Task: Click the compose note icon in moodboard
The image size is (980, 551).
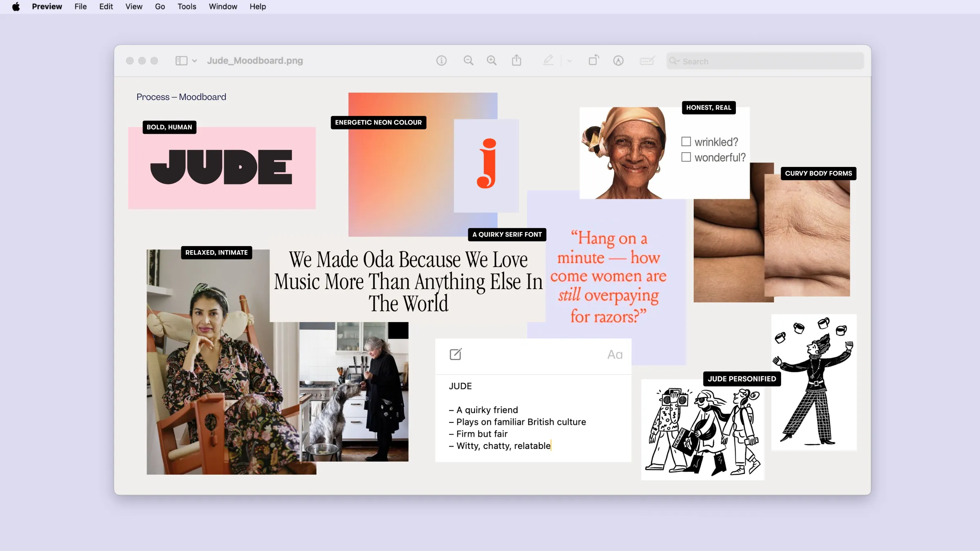Action: 455,354
